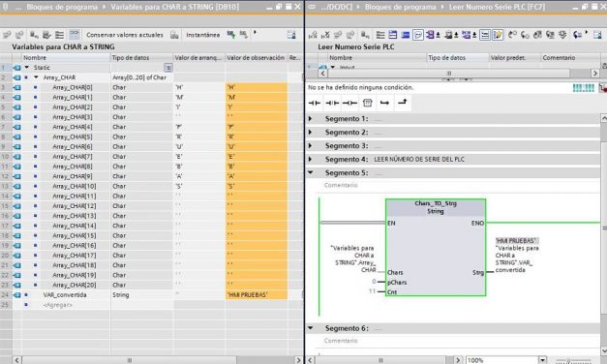Toggle monitor all glasses button in DB editor
The width and height of the screenshot is (607, 364).
click(x=75, y=35)
